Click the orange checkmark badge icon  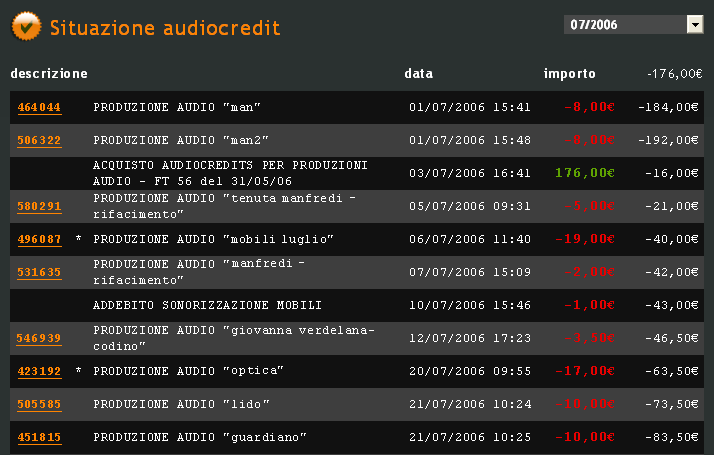pos(26,26)
